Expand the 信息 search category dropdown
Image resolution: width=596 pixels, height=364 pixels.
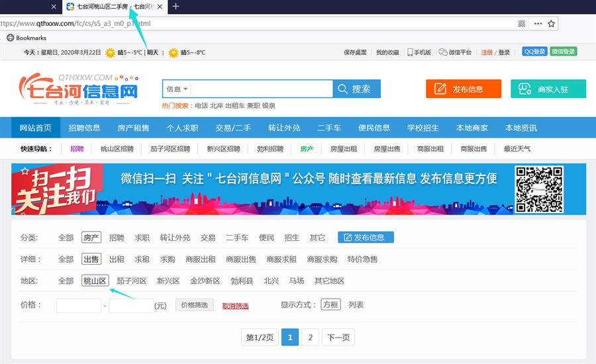(177, 89)
